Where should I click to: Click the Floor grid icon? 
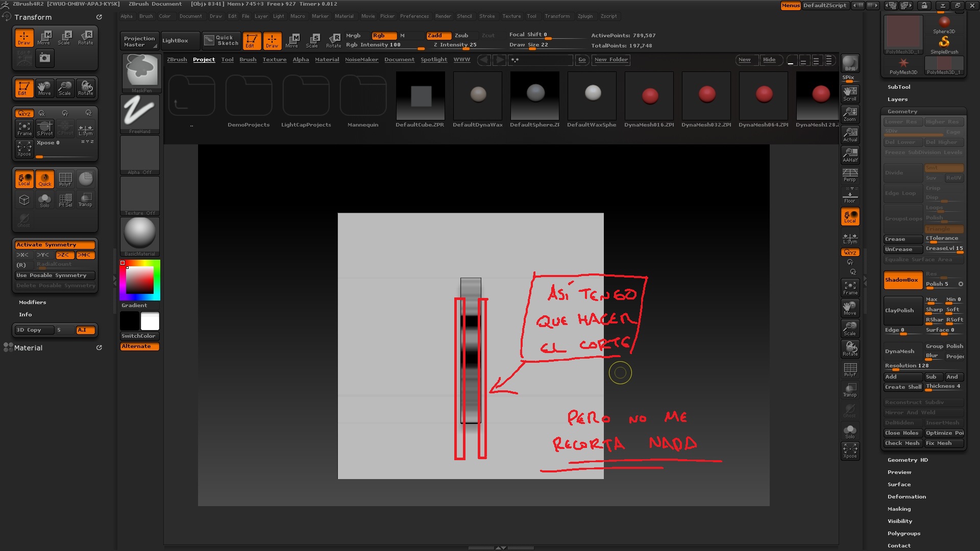(850, 196)
